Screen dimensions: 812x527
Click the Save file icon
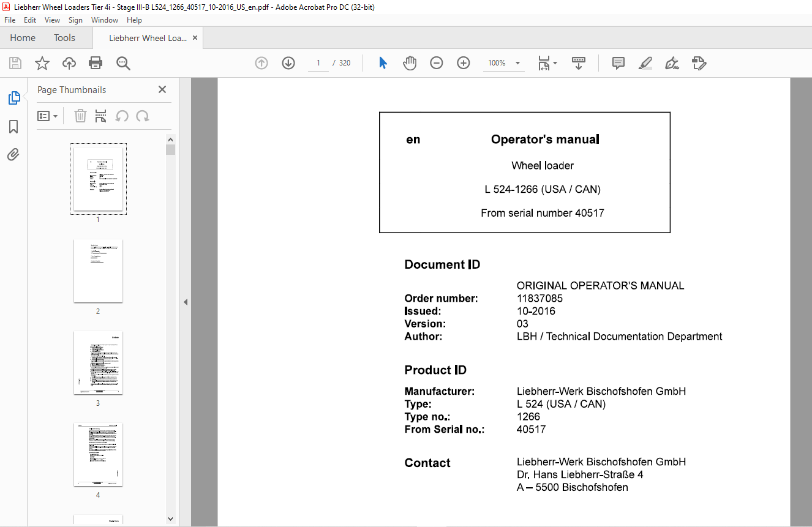pos(15,63)
